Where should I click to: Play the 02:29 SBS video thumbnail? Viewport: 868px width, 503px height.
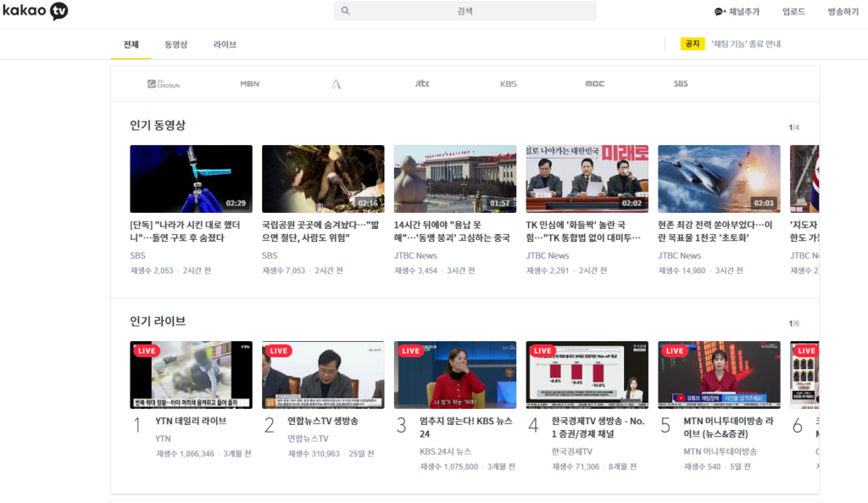pyautogui.click(x=191, y=178)
